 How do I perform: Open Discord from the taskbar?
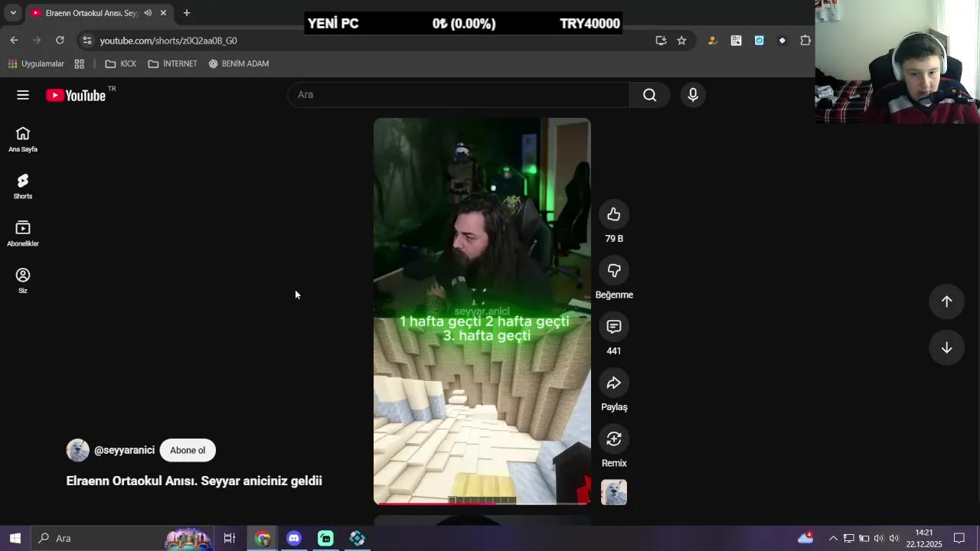coord(294,538)
